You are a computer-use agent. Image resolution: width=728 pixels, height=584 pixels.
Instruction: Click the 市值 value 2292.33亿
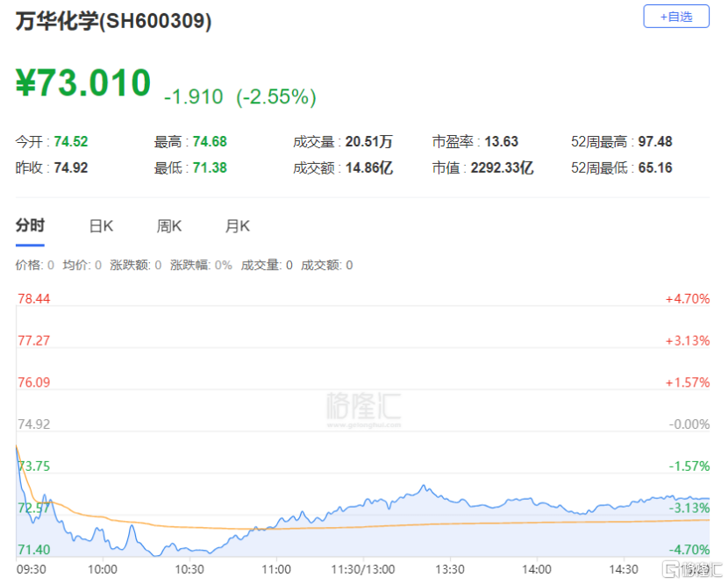[502, 167]
